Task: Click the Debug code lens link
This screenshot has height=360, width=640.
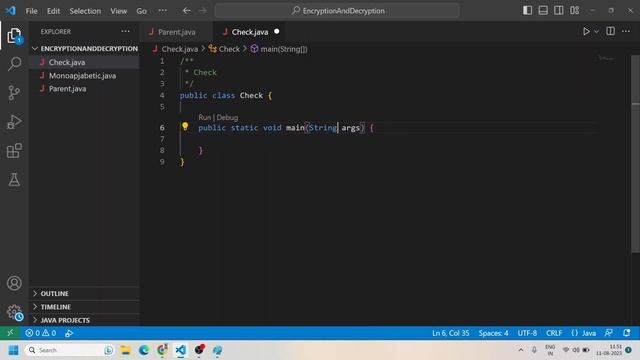Action: (227, 118)
